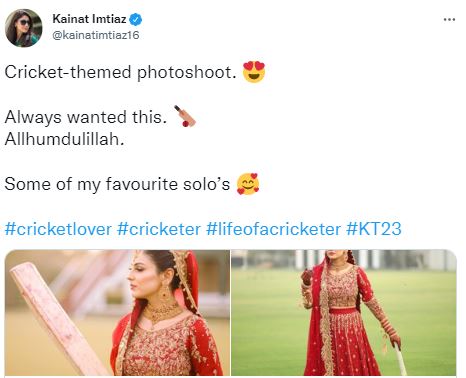Screen dimensions: 466x378
Task: Click the 'Some of my favourite solo's' text
Action: click(x=117, y=184)
